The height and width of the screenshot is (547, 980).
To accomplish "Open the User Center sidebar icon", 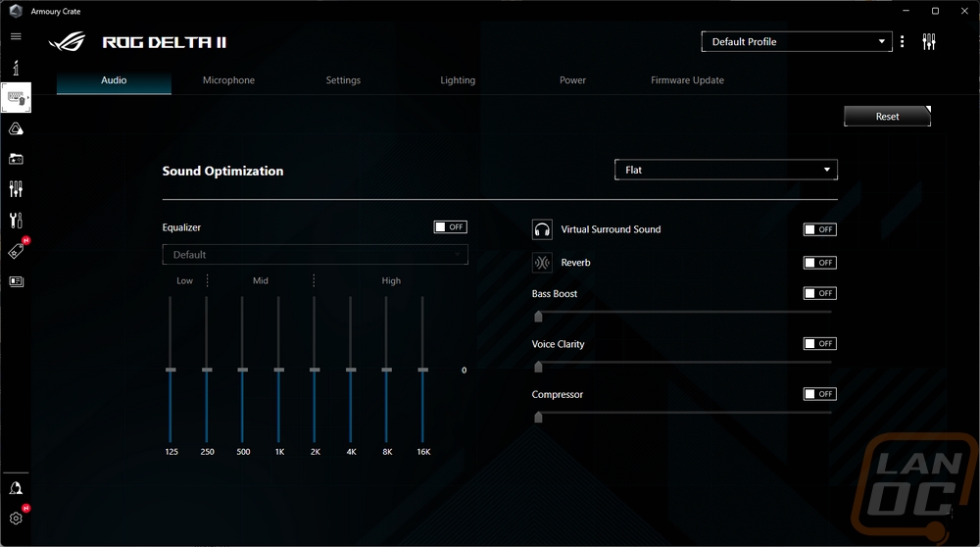I will (16, 488).
